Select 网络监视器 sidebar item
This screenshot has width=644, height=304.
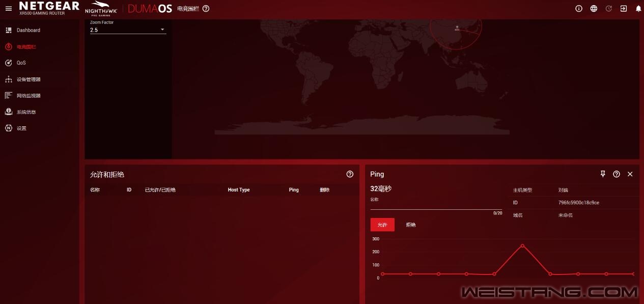click(28, 96)
